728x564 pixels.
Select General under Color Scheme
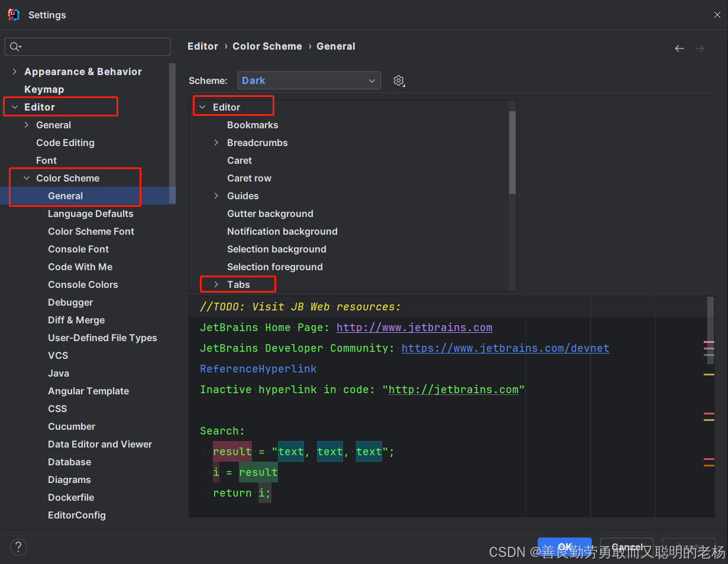pos(65,196)
